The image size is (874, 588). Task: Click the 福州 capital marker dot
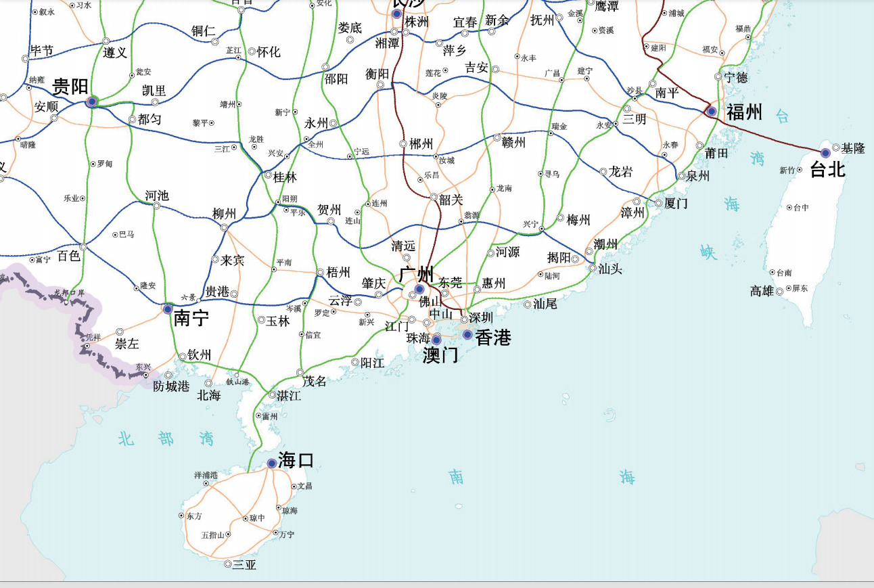tap(712, 111)
